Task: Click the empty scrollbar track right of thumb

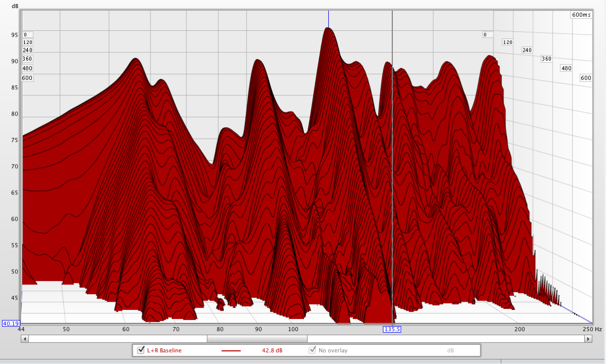Action: 444,339
